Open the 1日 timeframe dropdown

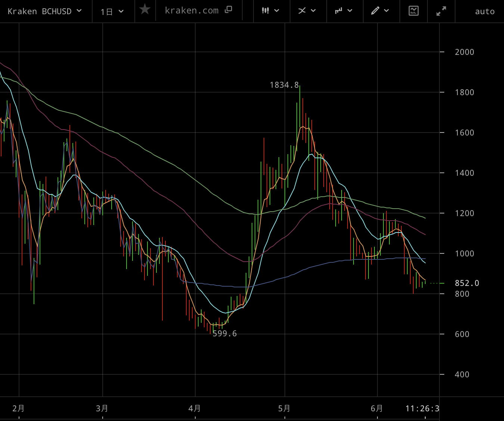coord(112,12)
